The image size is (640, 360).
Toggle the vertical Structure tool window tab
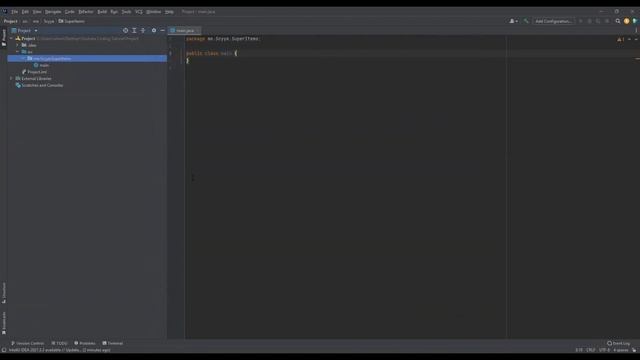coord(4,293)
